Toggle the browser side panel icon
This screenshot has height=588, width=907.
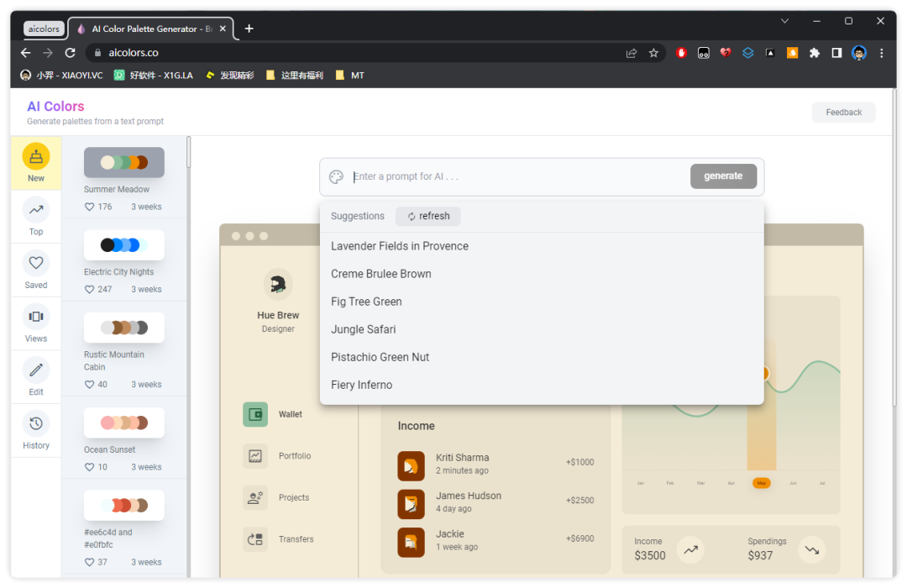836,53
